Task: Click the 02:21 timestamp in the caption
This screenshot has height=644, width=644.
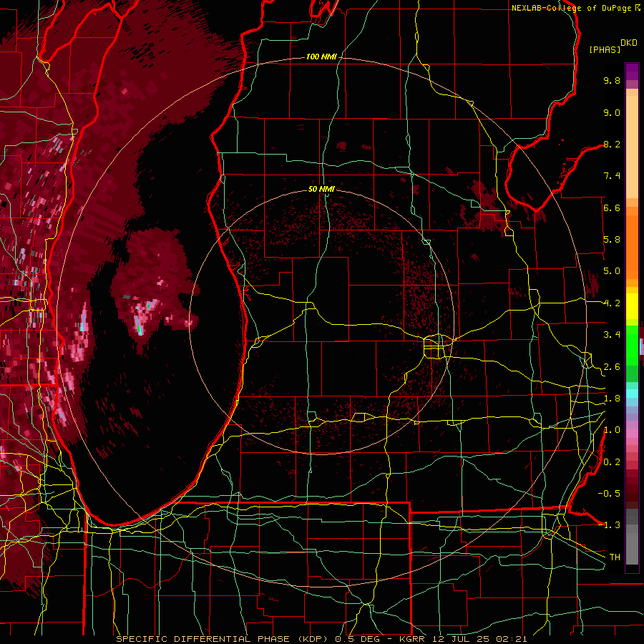Action: point(513,639)
